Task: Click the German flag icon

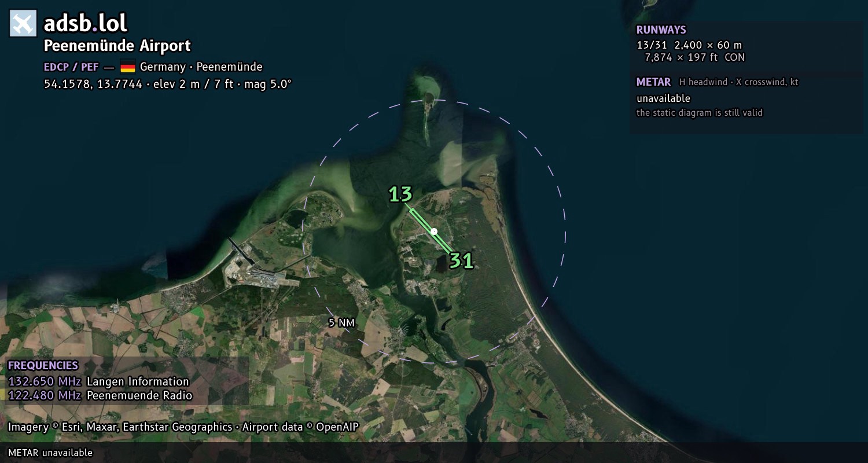Action: click(x=128, y=67)
